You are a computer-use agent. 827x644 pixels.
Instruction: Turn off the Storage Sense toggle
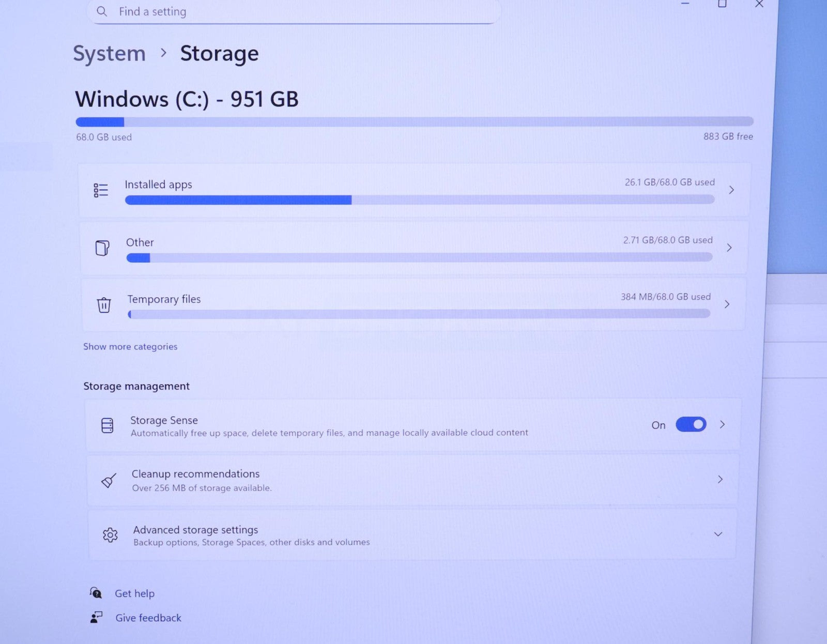point(691,424)
